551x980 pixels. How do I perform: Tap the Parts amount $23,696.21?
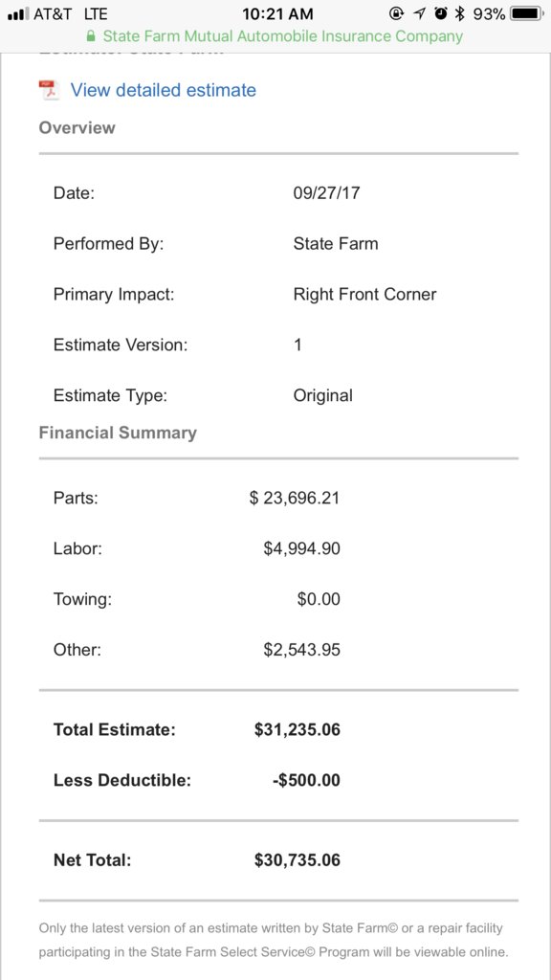(295, 498)
